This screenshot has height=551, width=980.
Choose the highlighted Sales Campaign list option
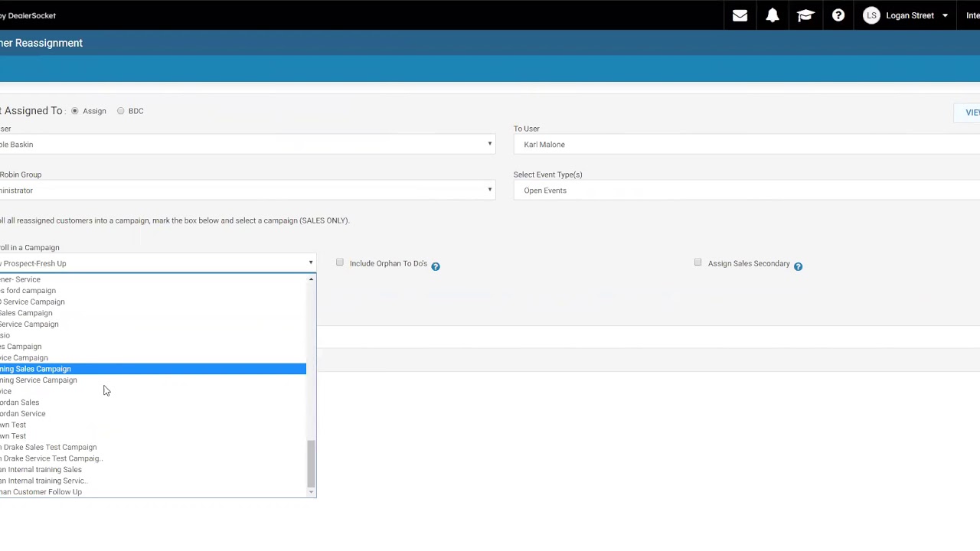tap(153, 369)
